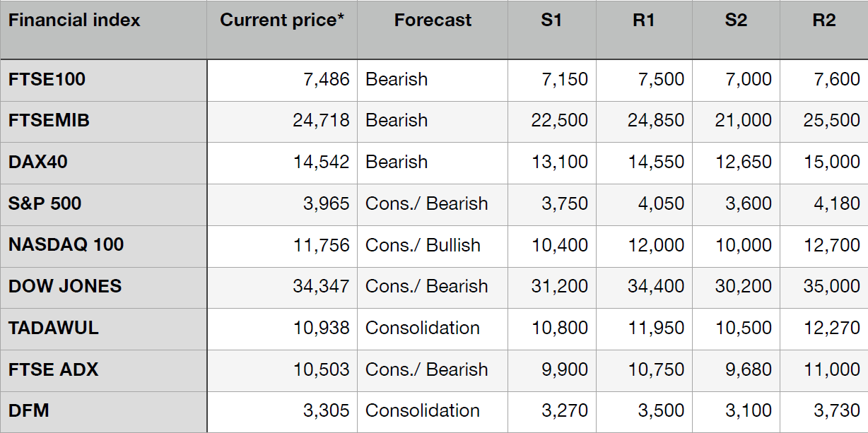Viewport: 868px width, 433px height.
Task: Click the FTSEMIB row label
Action: pos(49,121)
